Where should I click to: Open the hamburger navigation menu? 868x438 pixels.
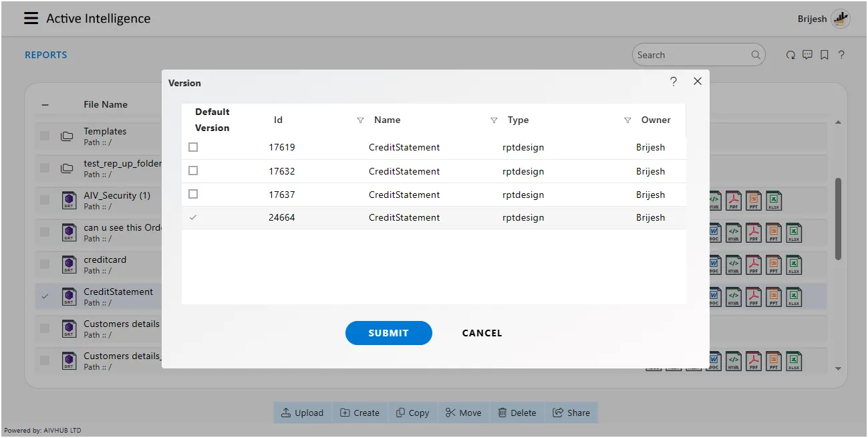(x=31, y=19)
